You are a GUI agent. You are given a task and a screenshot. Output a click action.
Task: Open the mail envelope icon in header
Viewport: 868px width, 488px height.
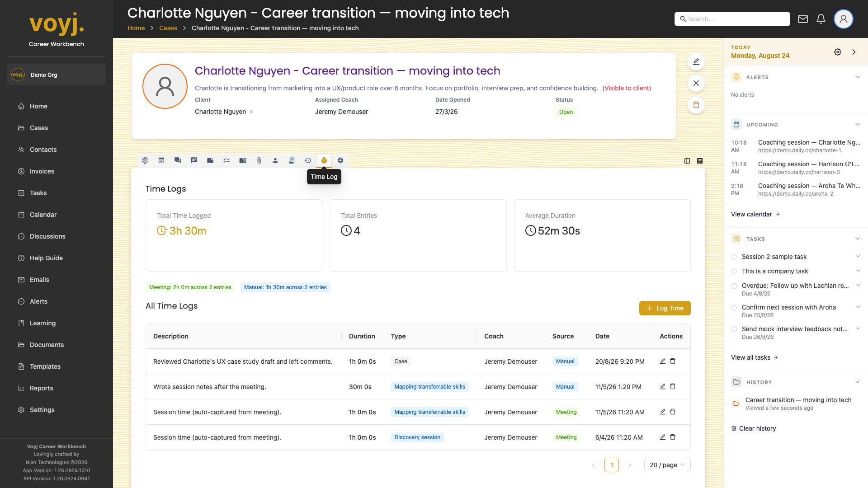click(803, 19)
